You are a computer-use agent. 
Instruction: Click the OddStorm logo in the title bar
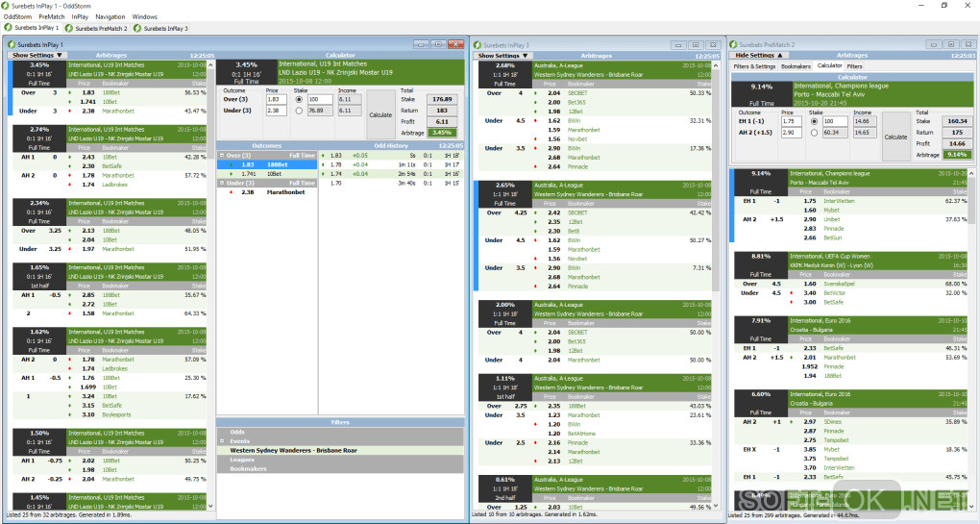[6, 6]
